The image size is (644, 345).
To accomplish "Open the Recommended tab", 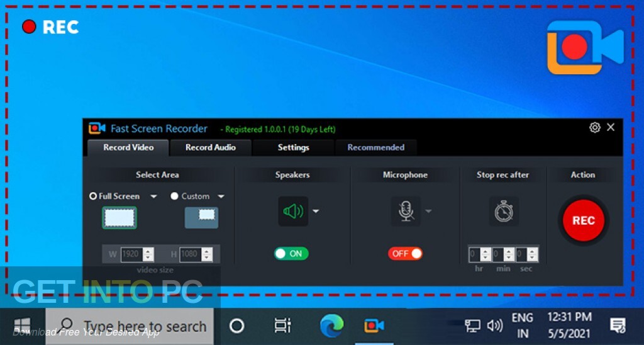I will (x=376, y=147).
